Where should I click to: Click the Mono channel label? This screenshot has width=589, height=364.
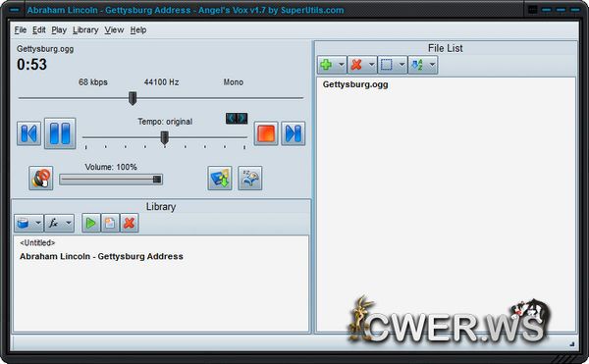(x=234, y=82)
